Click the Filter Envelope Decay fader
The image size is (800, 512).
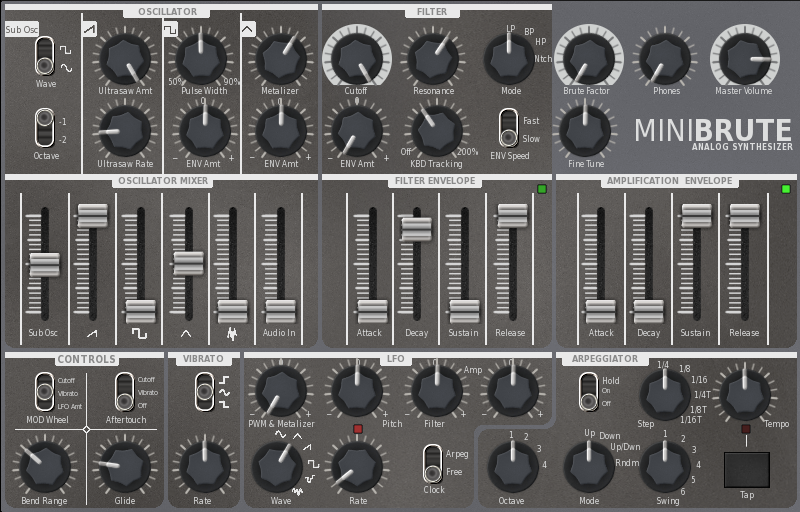[x=416, y=229]
